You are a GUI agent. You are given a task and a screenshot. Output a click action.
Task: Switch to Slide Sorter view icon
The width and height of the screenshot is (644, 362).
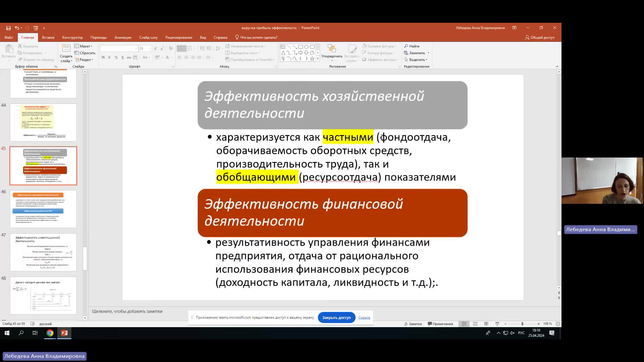[475, 324]
